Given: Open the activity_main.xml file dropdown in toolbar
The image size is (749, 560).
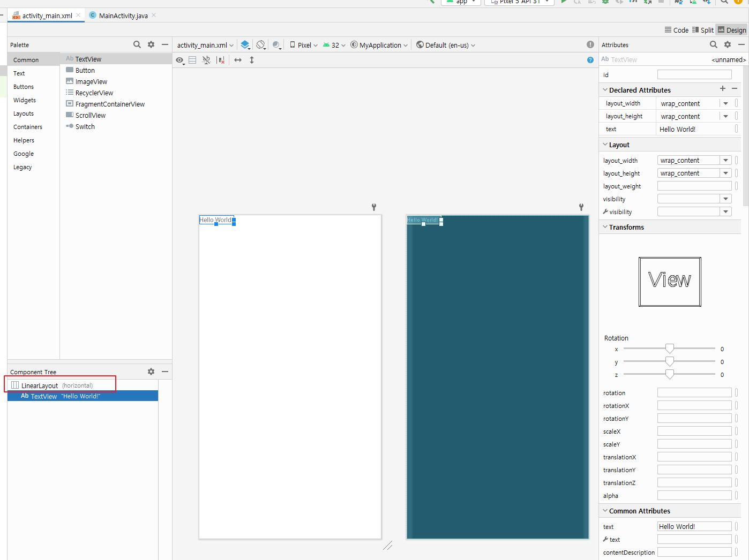Looking at the screenshot, I should [205, 45].
